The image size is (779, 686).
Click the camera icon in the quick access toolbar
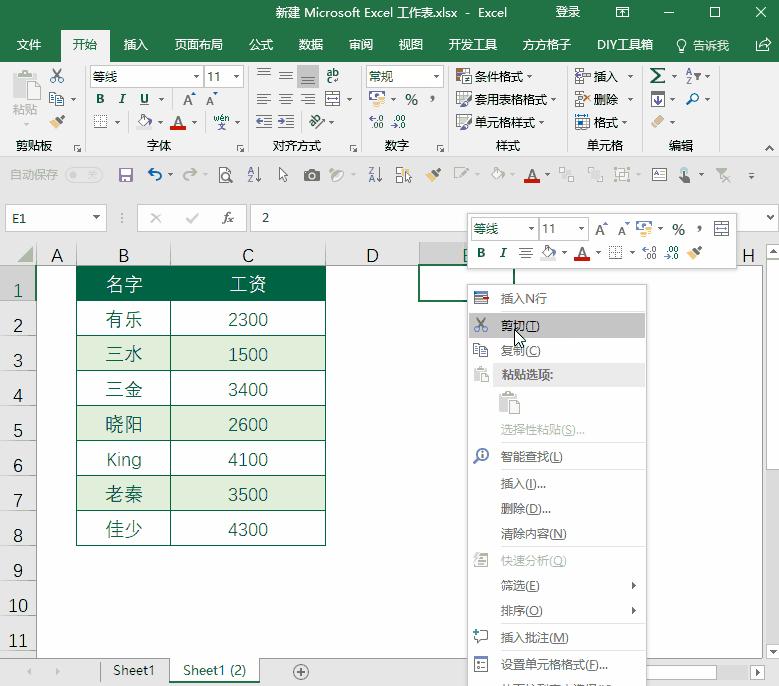pos(312,175)
